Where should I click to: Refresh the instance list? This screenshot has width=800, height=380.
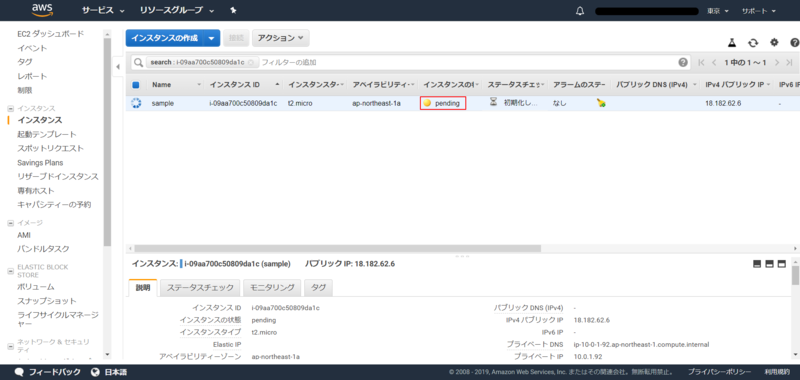[x=753, y=43]
